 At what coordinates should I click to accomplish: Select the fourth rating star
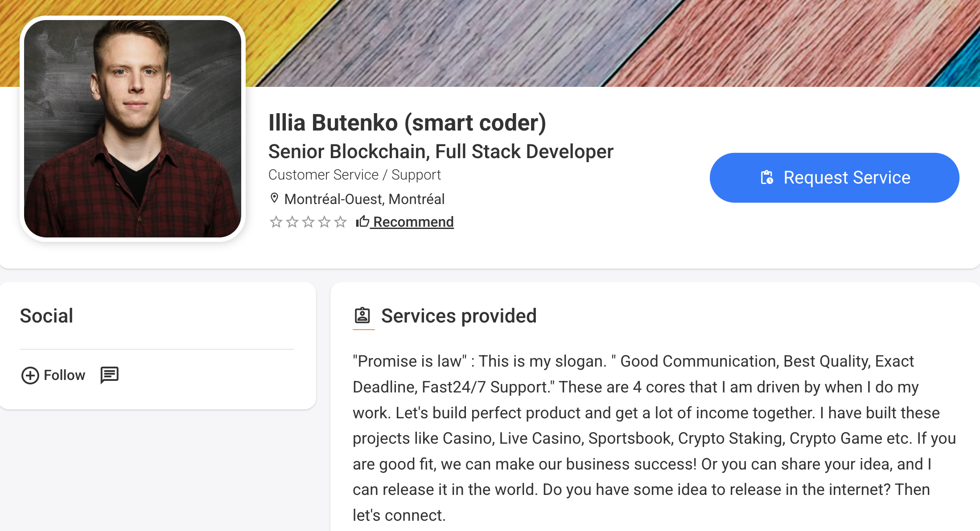(x=324, y=222)
